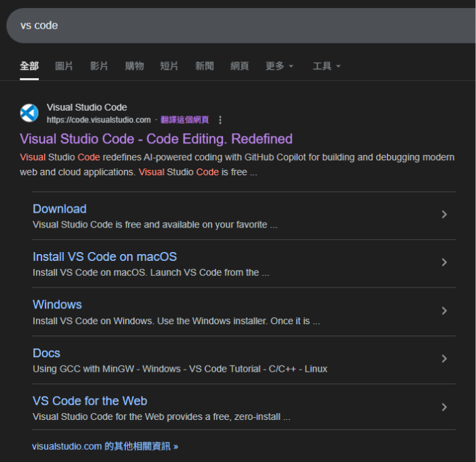The width and height of the screenshot is (476, 462).
Task: Click the https://code.visualstudio.com URL text
Action: [x=99, y=120]
